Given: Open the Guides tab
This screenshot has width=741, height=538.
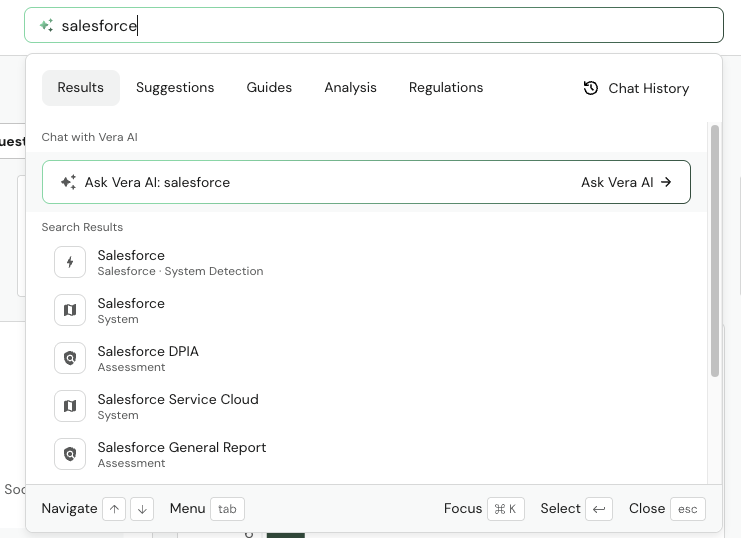Looking at the screenshot, I should [269, 88].
